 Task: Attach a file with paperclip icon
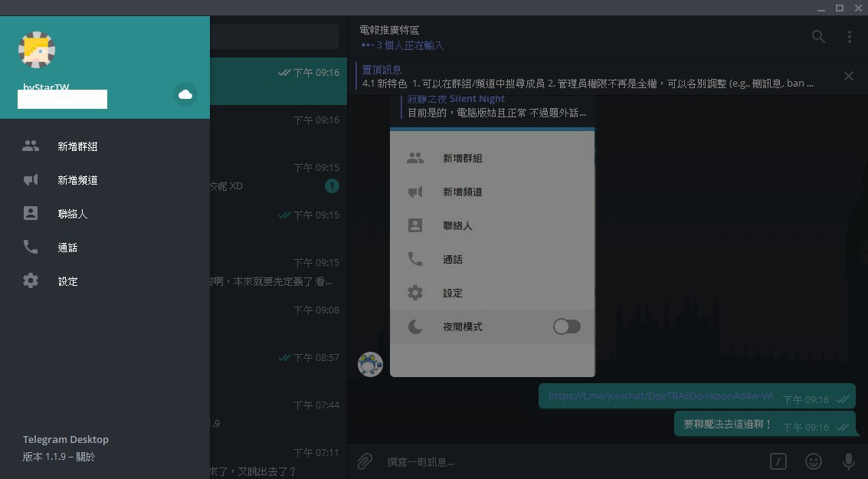point(365,461)
